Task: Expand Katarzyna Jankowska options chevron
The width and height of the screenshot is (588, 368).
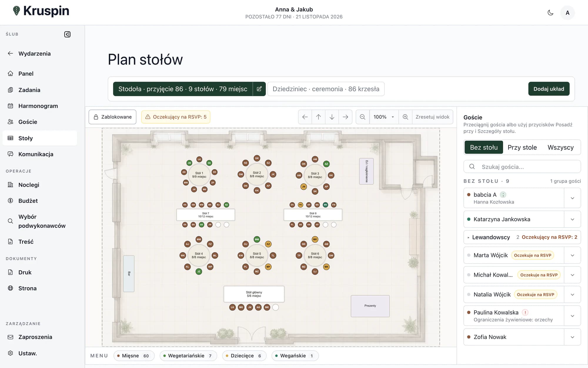Action: point(572,219)
